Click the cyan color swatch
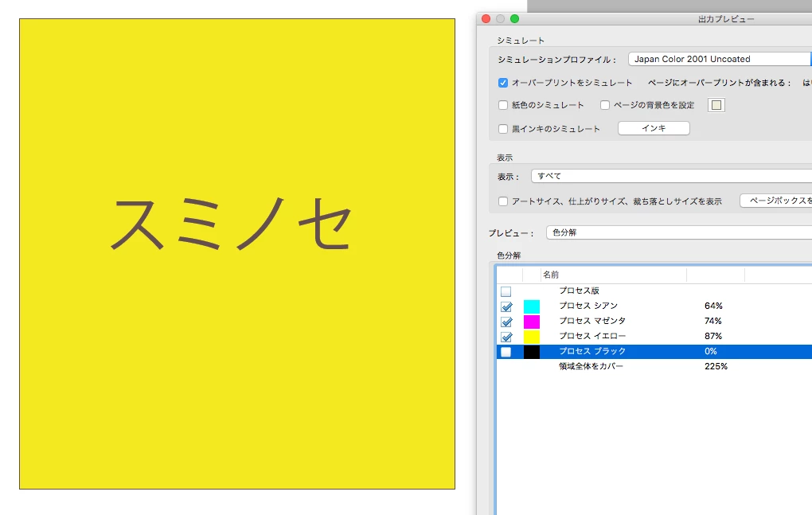812x515 pixels. (x=531, y=306)
